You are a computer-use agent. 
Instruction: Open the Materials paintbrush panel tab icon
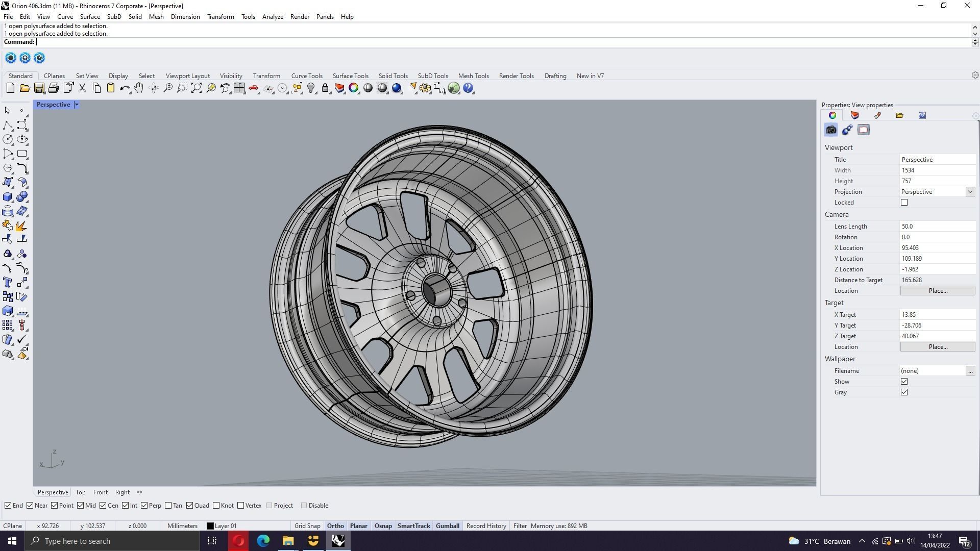point(877,115)
